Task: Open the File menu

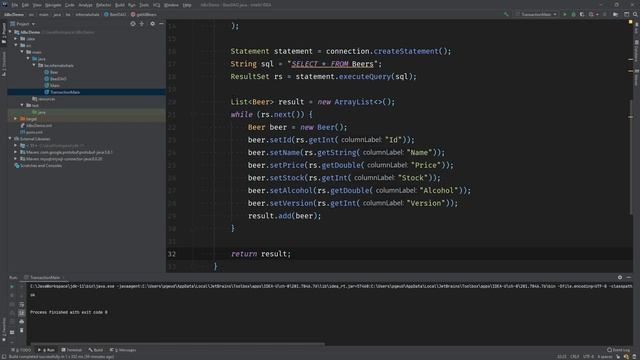Action: pos(15,5)
